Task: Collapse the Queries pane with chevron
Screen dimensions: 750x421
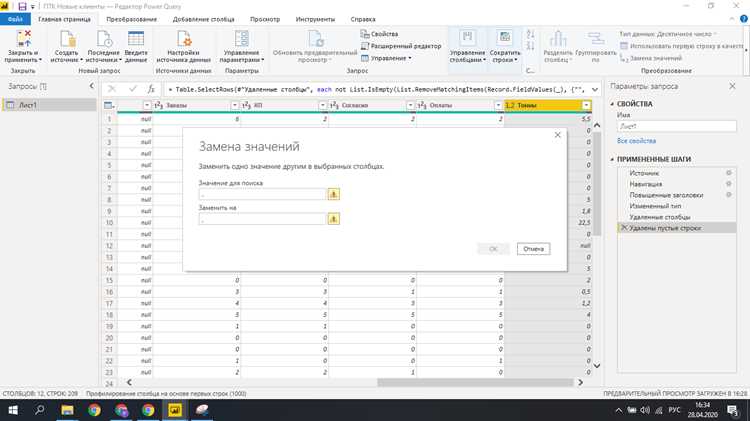Action: click(91, 86)
